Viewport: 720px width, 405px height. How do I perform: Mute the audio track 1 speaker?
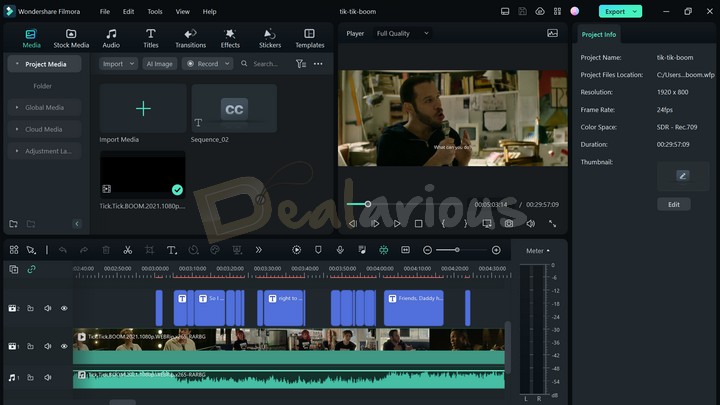(x=48, y=377)
